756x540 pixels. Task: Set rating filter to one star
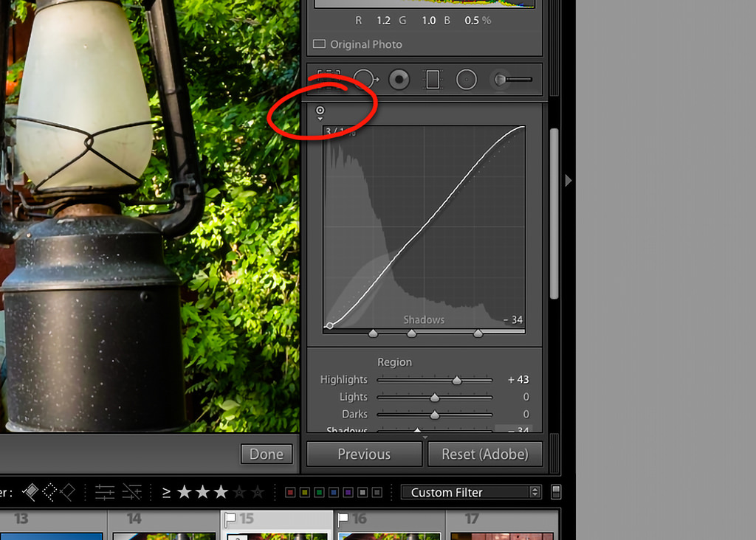[x=184, y=492]
